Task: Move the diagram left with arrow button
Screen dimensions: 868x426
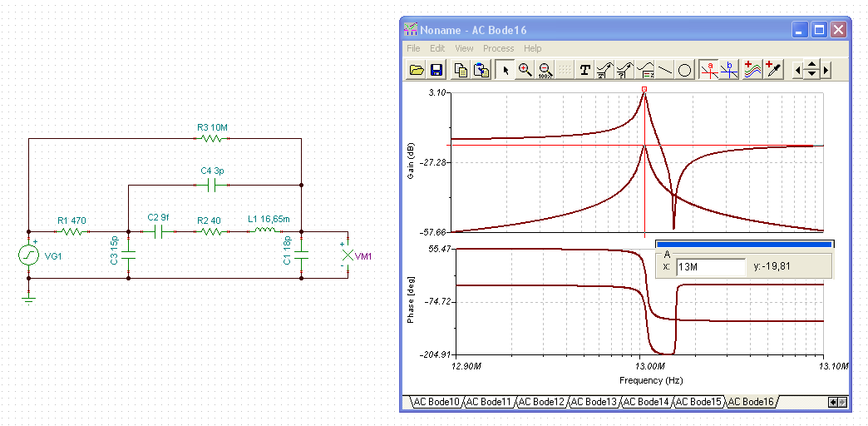Action: click(x=797, y=71)
